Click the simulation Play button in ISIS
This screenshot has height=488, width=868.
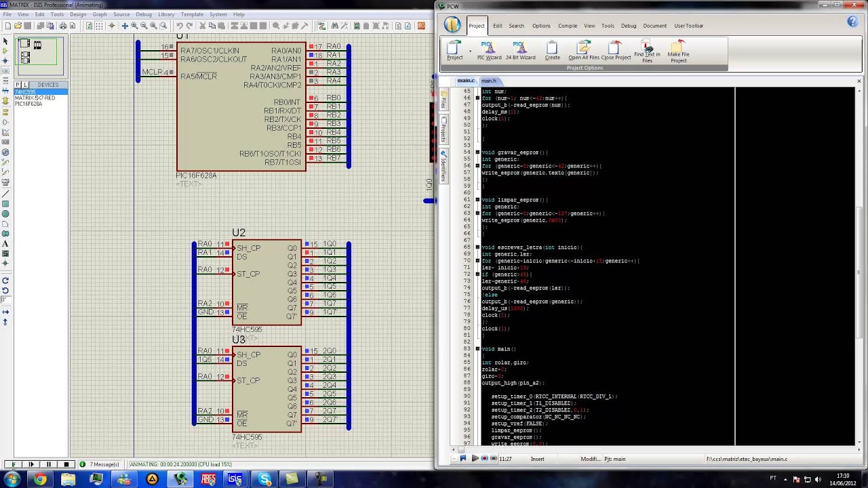(13, 464)
